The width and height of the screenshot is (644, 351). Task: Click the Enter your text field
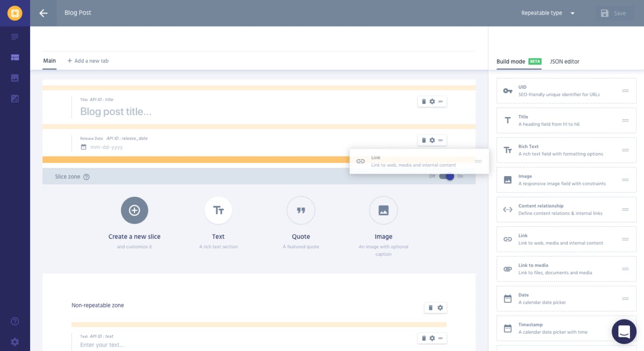102,345
